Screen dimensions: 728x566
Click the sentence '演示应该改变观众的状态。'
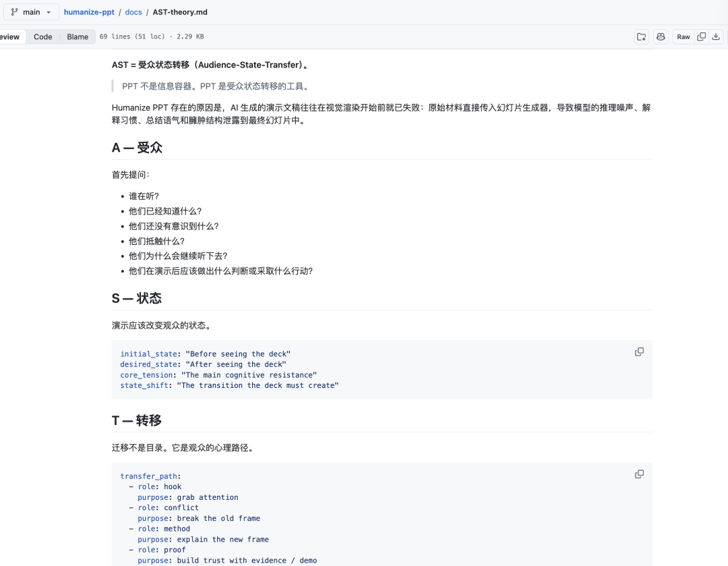[162, 325]
